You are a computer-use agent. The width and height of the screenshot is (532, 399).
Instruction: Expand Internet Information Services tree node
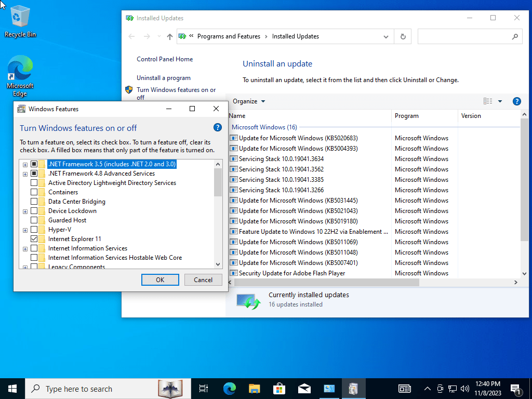click(25, 249)
